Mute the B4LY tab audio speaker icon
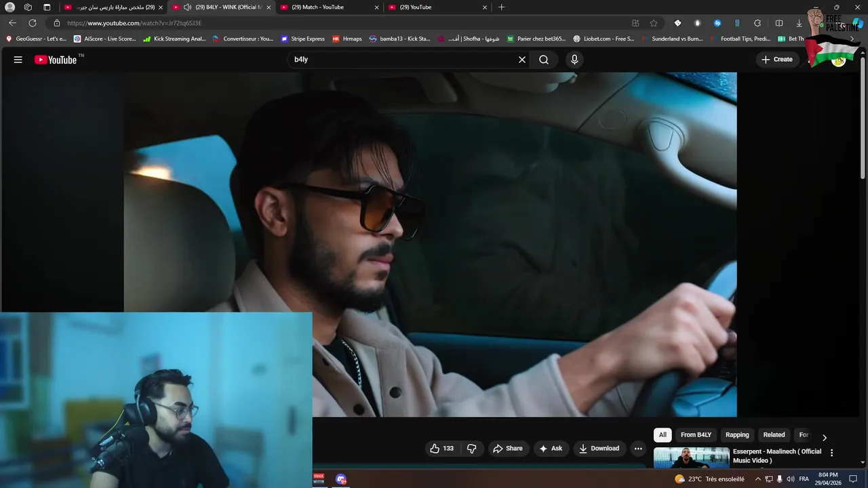Viewport: 868px width, 488px height. (x=187, y=7)
